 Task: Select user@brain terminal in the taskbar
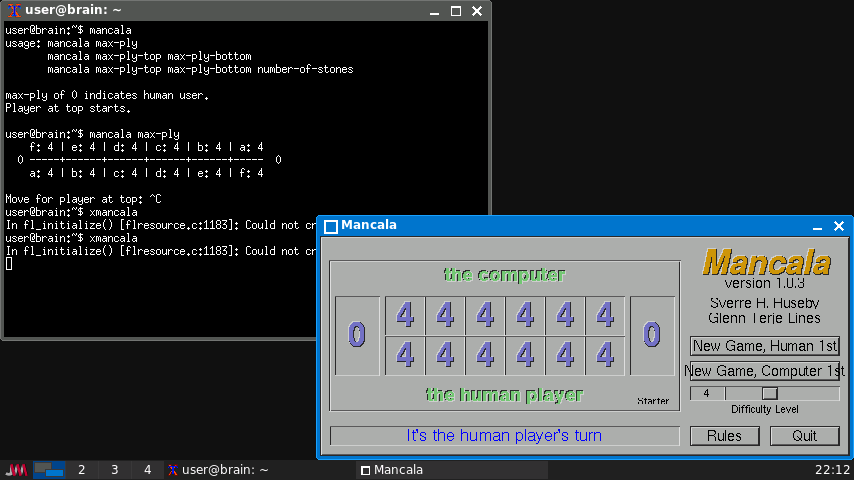click(x=260, y=470)
